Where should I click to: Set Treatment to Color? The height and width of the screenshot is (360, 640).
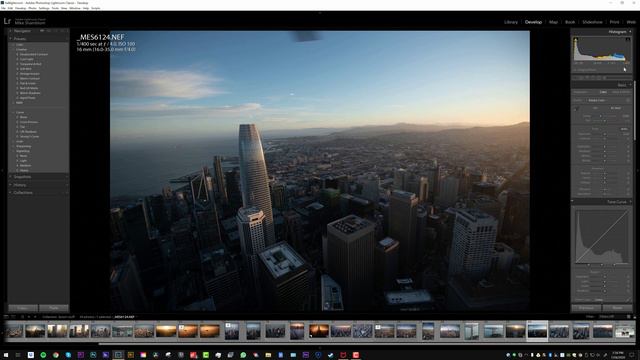[603, 92]
